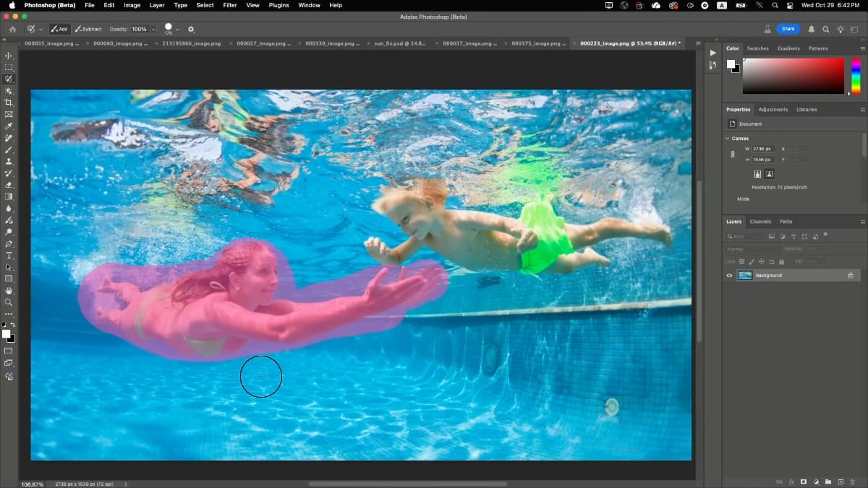Screen dimensions: 868x488
Task: Click the lock icon on Background layer
Action: [x=851, y=275]
